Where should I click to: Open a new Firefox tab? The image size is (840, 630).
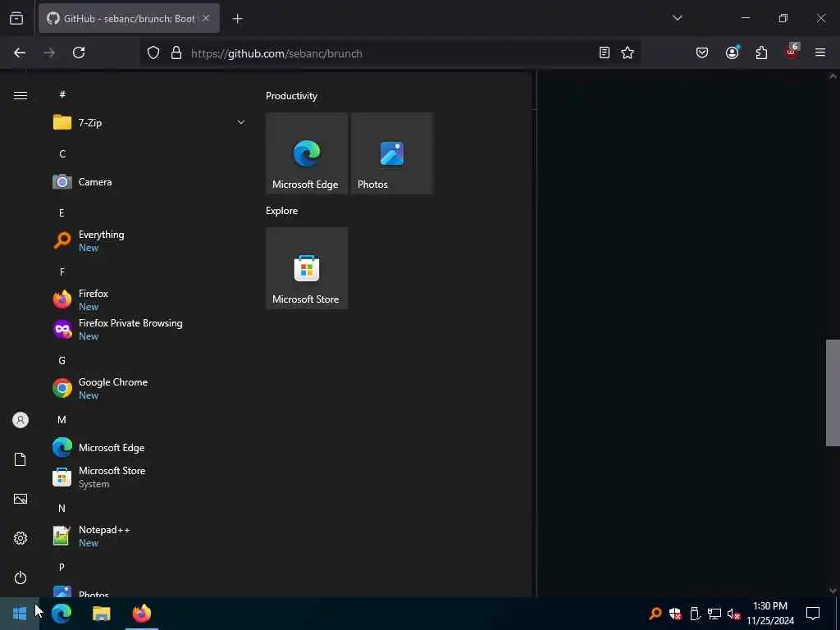(237, 19)
